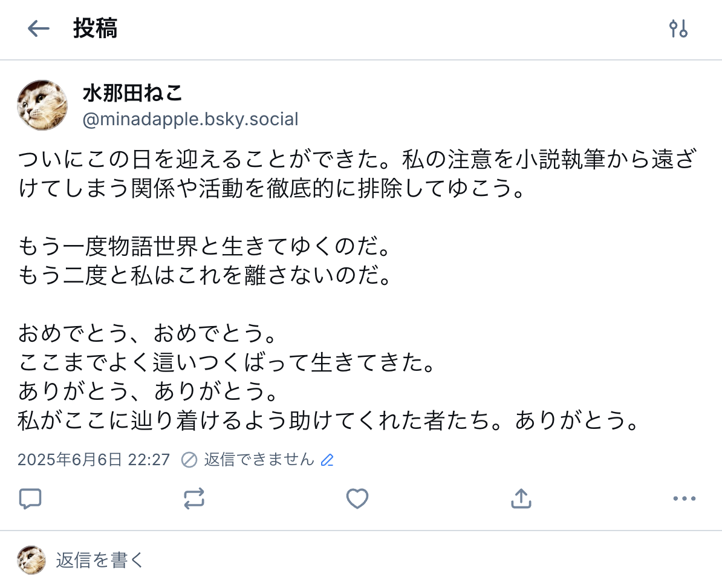Like the post with the heart icon
Image resolution: width=722 pixels, height=588 pixels.
(357, 498)
